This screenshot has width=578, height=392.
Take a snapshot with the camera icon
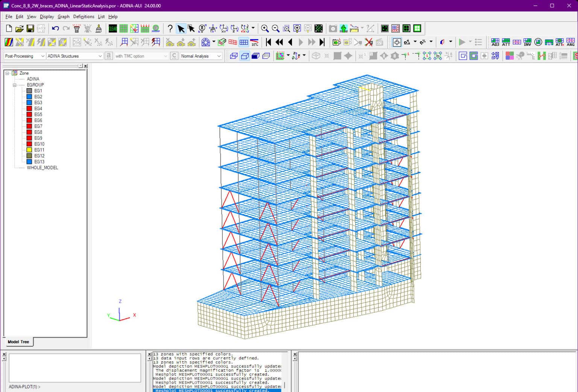point(332,28)
